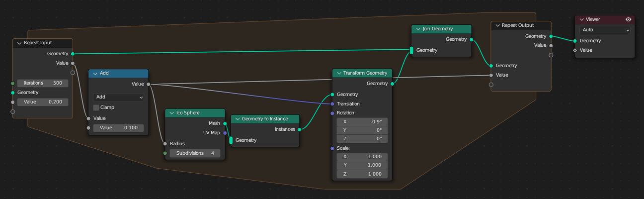Screen dimensions: 644x199
Task: Click the Subdivisions field in Ico Sphere
Action: tap(195, 153)
